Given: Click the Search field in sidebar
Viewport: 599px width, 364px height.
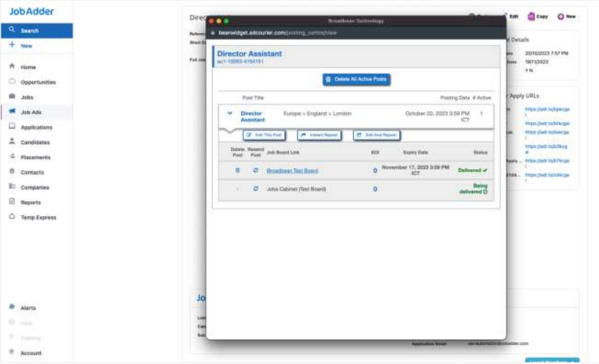Looking at the screenshot, I should point(37,31).
